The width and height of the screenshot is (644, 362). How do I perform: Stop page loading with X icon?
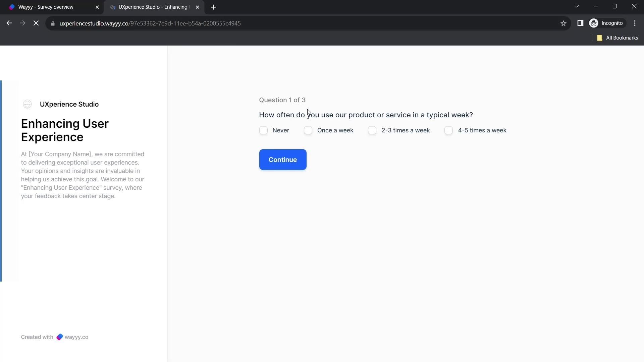point(36,23)
